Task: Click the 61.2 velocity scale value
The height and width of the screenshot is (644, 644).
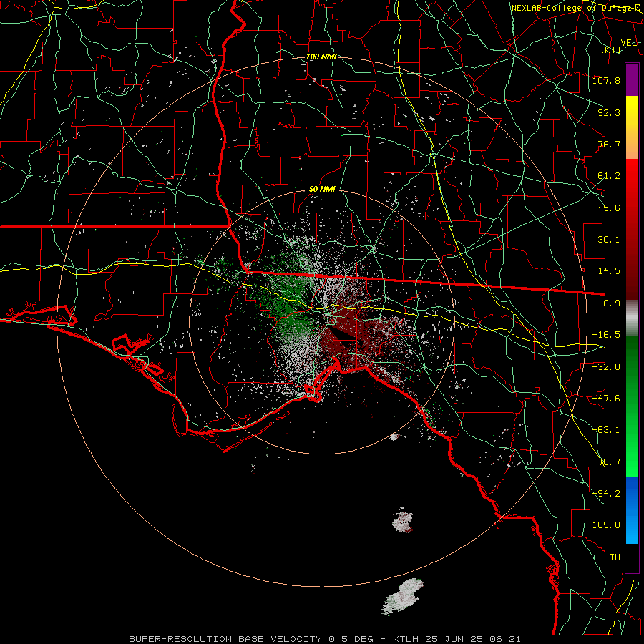Action: [x=609, y=176]
